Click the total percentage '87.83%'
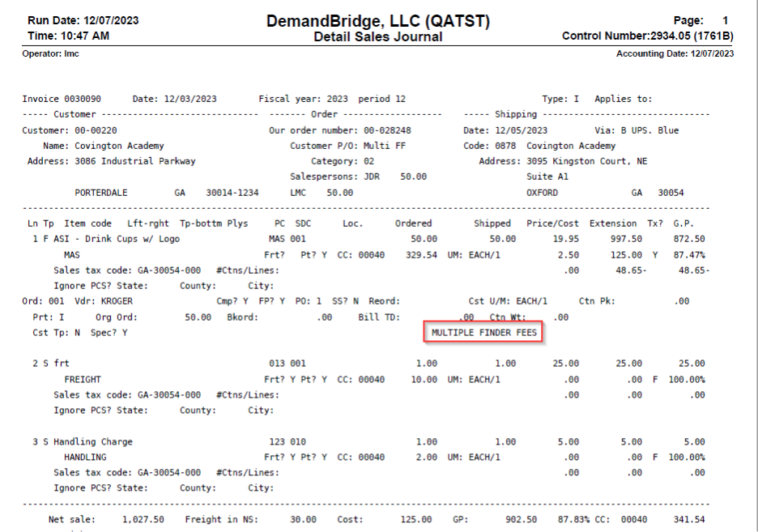 click(x=573, y=520)
